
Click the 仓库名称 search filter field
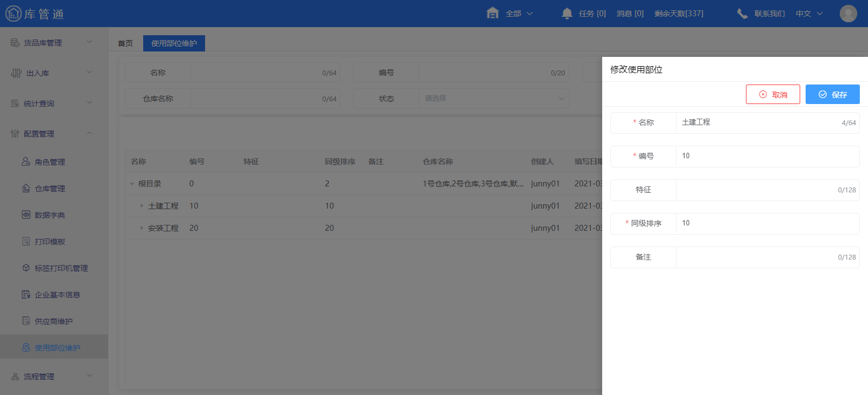coord(265,99)
